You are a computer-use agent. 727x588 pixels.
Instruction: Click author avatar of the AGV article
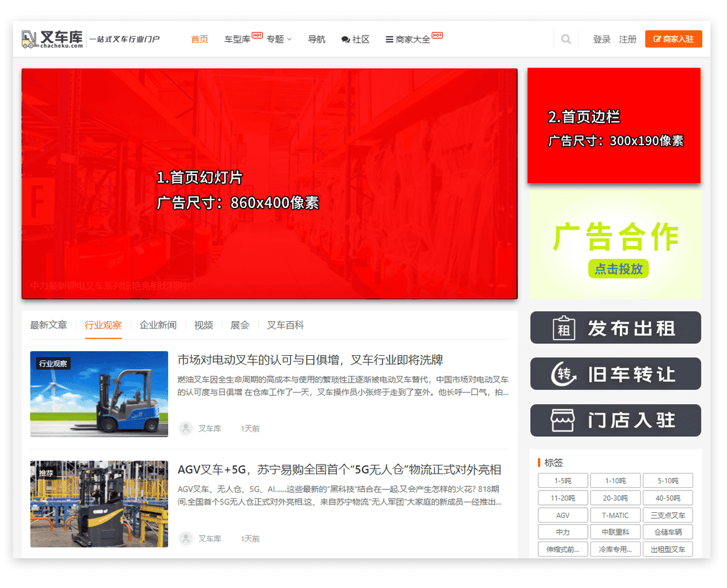[186, 538]
